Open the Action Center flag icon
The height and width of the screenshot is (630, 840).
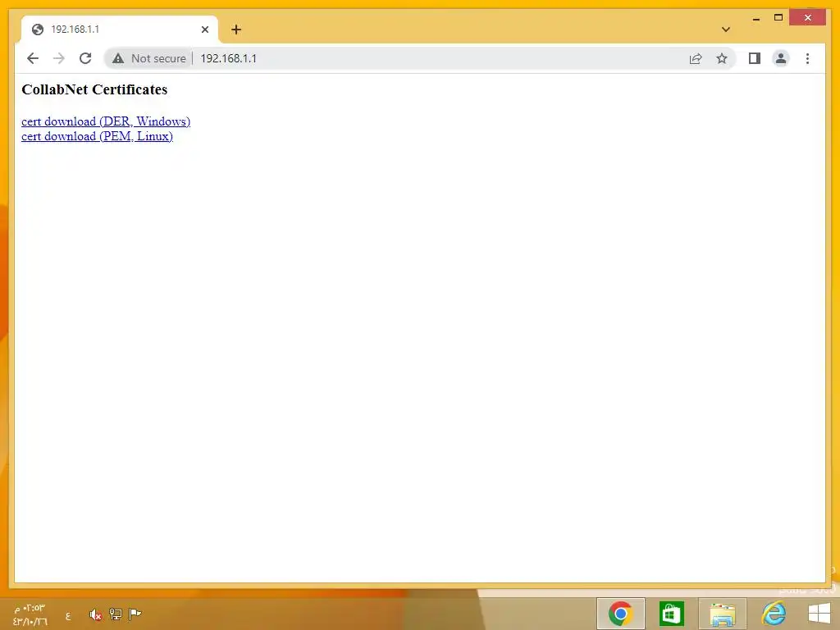135,614
